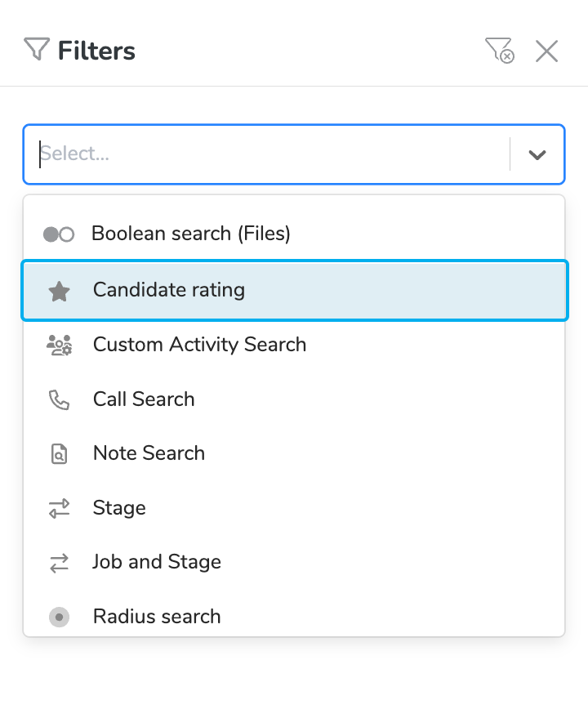The image size is (588, 709).
Task: Select Note Search from dropdown list
Action: (x=149, y=453)
